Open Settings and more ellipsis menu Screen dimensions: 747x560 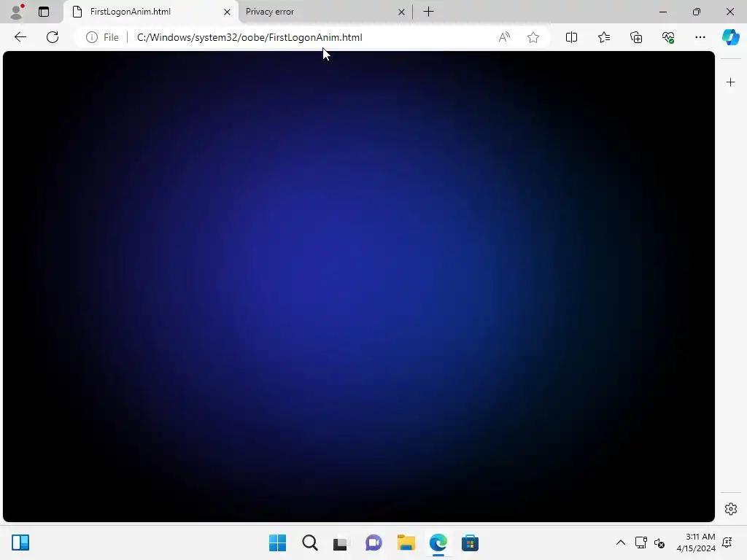[700, 37]
